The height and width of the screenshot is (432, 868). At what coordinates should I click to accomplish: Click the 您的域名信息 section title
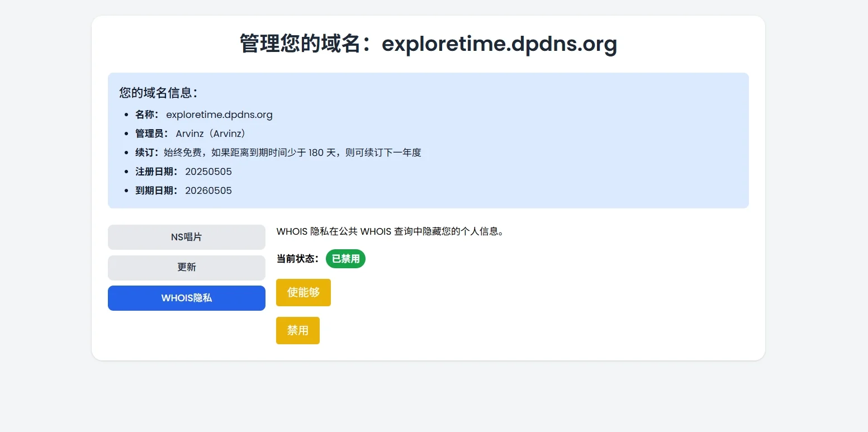(159, 93)
